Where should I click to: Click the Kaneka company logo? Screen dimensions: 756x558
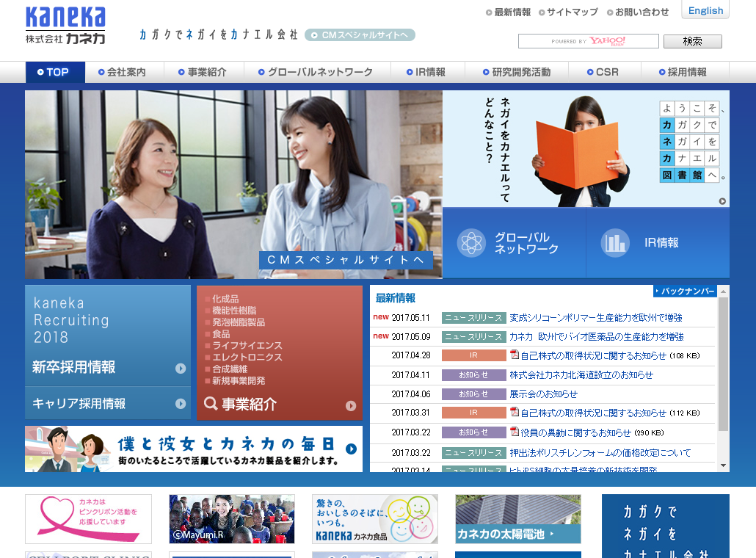tap(65, 26)
